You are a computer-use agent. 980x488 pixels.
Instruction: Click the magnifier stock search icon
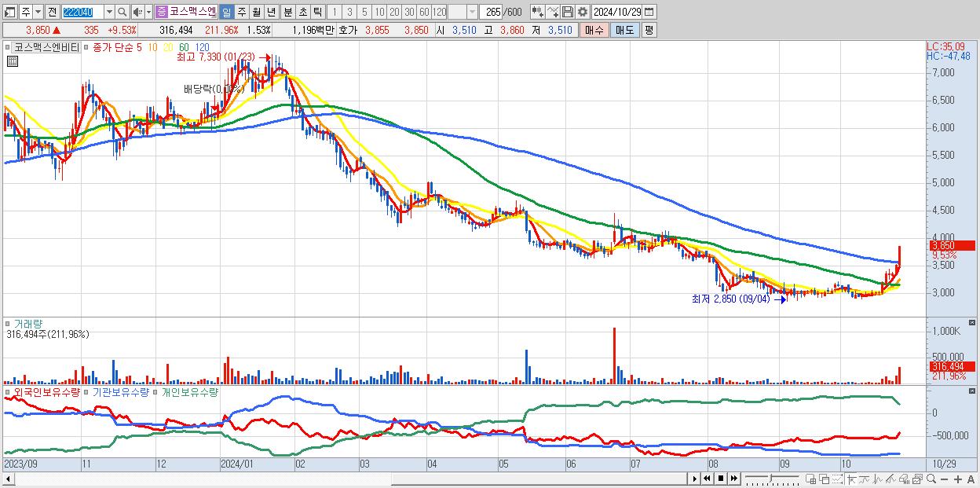coord(122,12)
